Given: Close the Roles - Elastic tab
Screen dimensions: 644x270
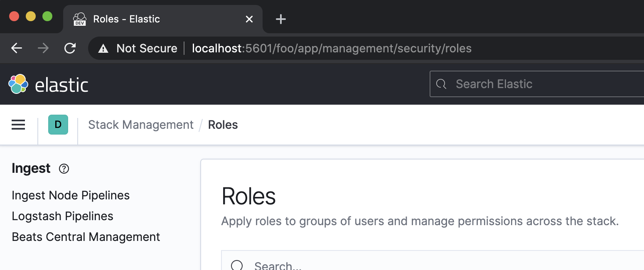Looking at the screenshot, I should (x=249, y=19).
